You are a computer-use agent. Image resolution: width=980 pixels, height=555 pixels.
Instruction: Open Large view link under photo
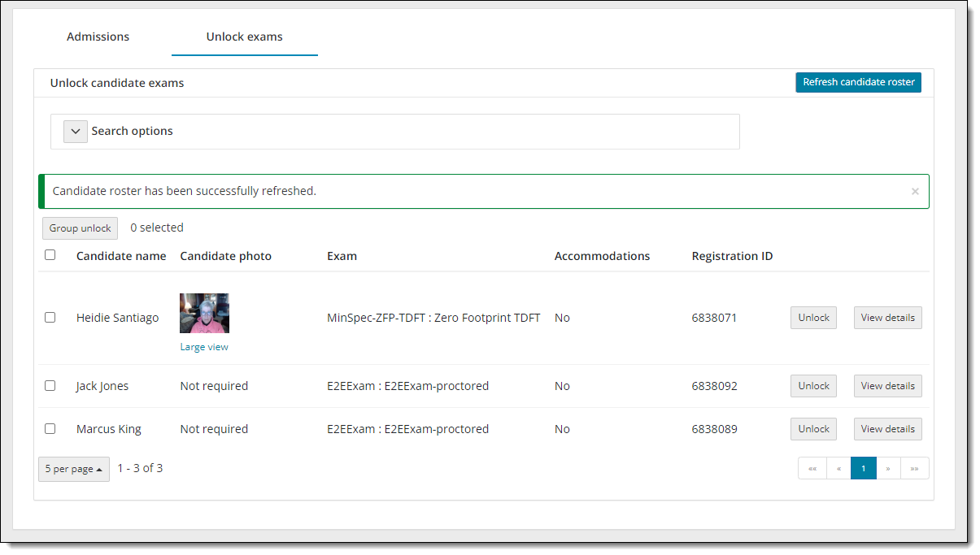[204, 347]
